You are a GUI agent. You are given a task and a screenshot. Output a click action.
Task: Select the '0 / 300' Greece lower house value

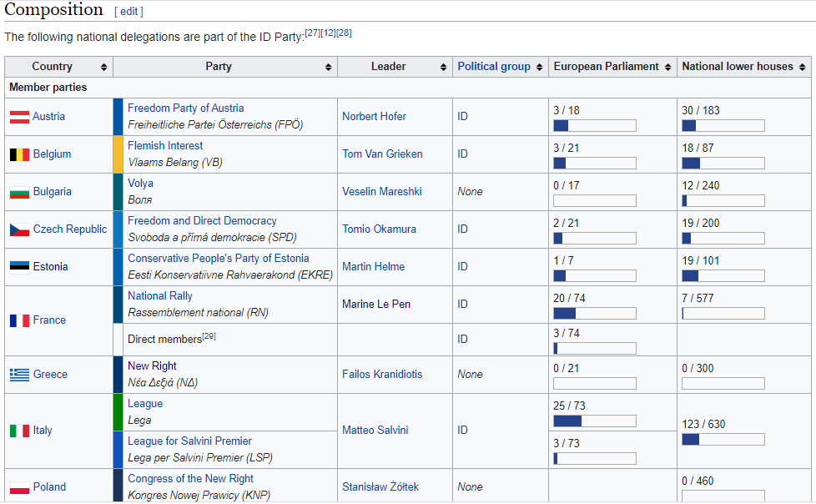[698, 369]
